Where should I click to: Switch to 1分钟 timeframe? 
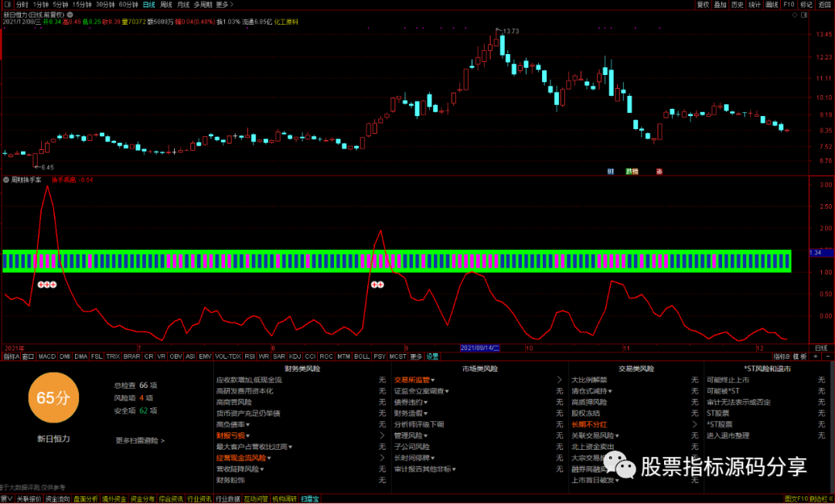[x=40, y=5]
